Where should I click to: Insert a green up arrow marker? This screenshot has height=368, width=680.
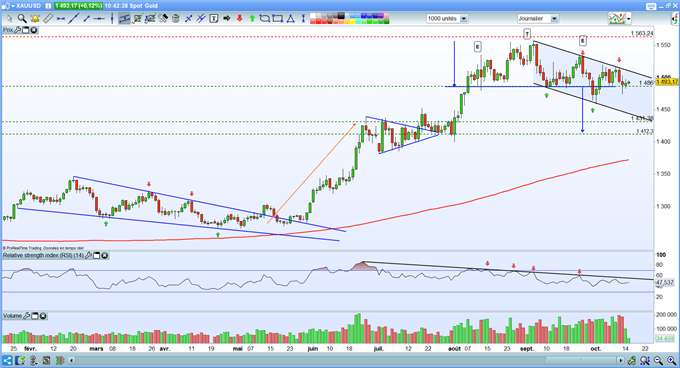pyautogui.click(x=252, y=19)
